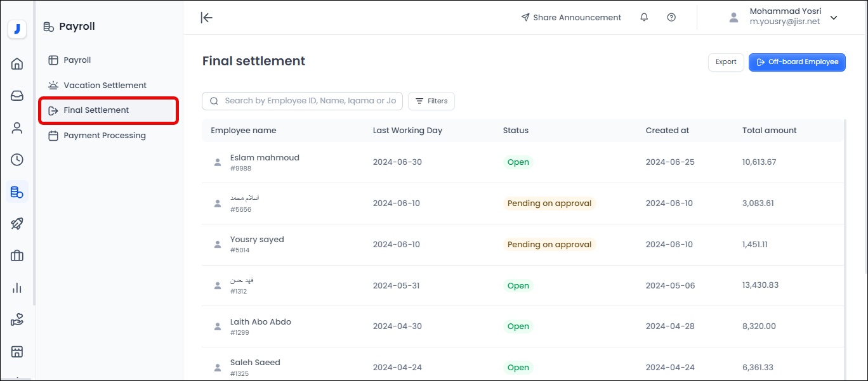
Task: Go to Vacation Settlement menu item
Action: click(x=105, y=85)
